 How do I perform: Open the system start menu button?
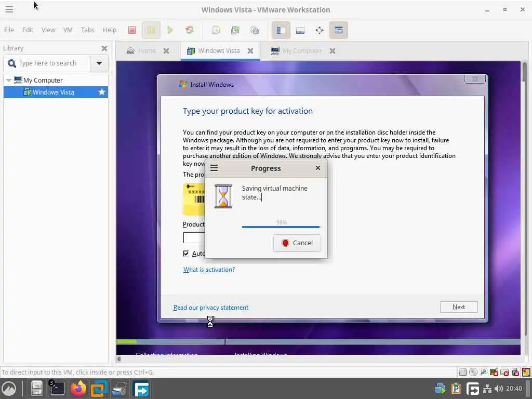(9, 389)
